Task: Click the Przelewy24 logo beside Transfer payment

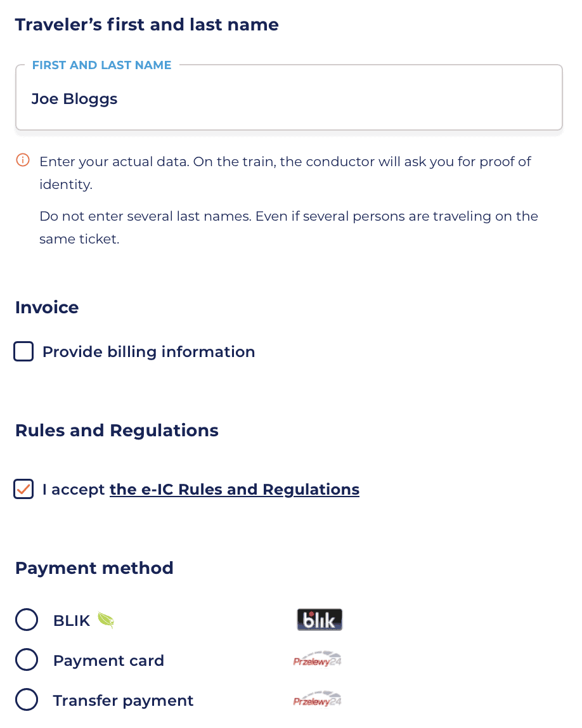Action: click(x=318, y=700)
